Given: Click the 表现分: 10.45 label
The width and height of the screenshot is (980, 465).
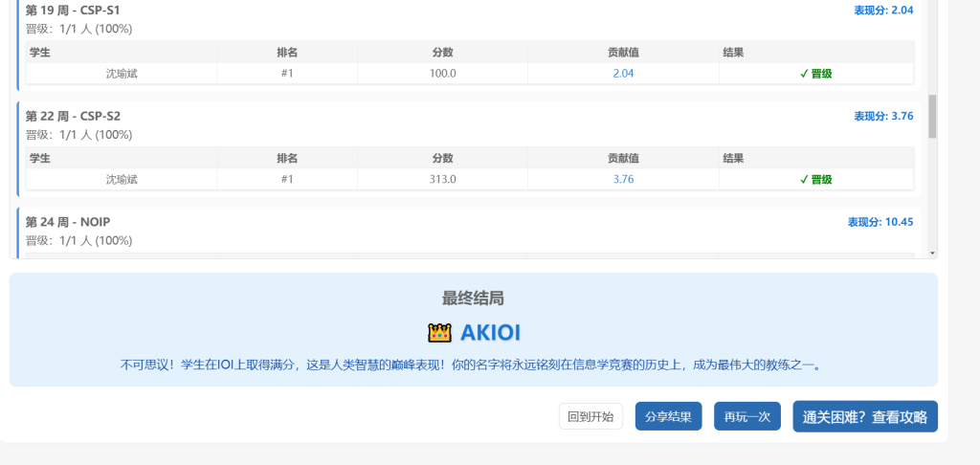Looking at the screenshot, I should [x=880, y=222].
